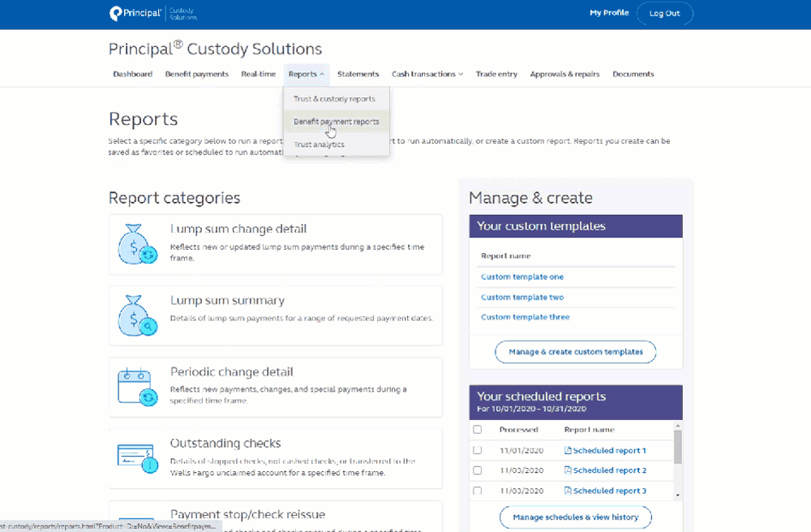
Task: Check the box next to Scheduled report 1
Action: pos(477,450)
